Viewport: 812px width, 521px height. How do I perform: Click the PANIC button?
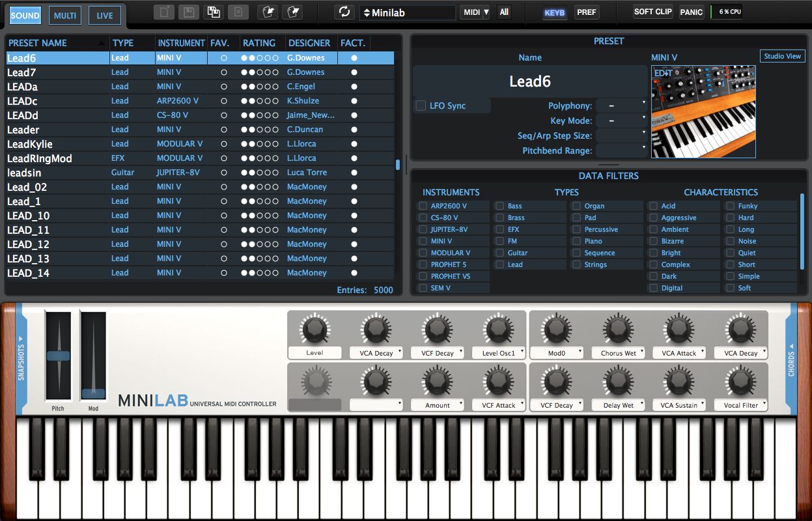[692, 12]
